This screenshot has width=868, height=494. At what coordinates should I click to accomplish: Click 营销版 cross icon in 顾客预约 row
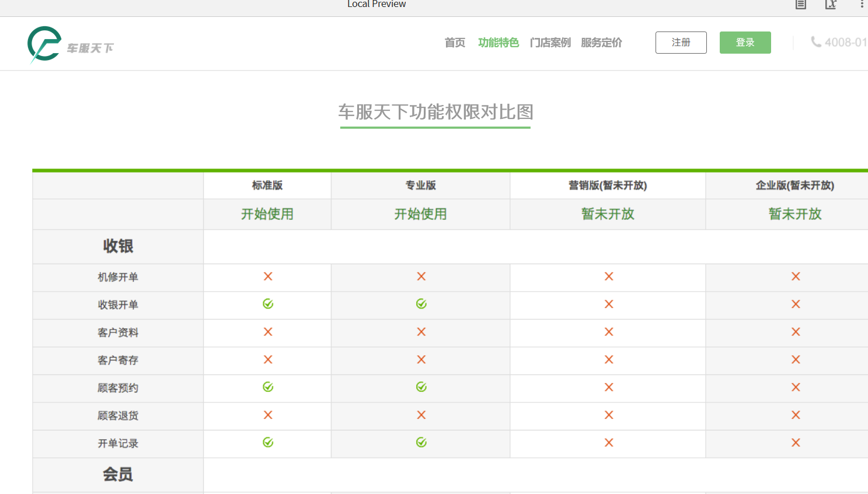point(609,387)
